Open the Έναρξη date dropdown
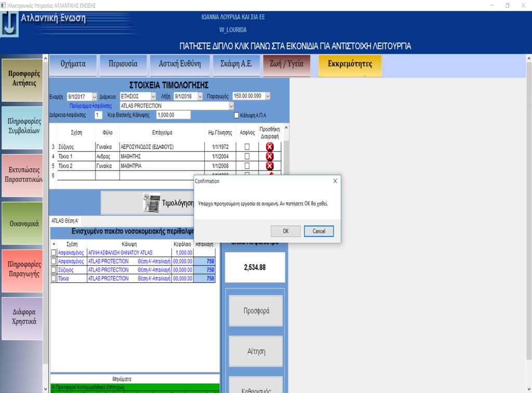The width and height of the screenshot is (532, 393). pos(95,97)
